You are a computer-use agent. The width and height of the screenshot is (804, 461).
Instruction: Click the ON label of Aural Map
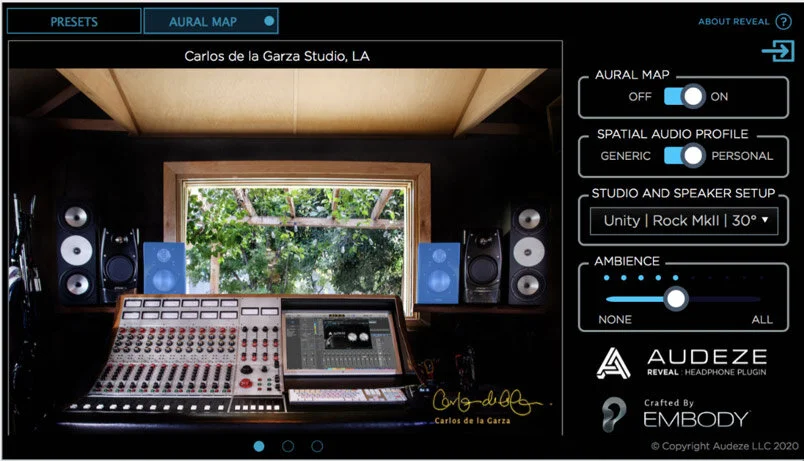coord(719,97)
